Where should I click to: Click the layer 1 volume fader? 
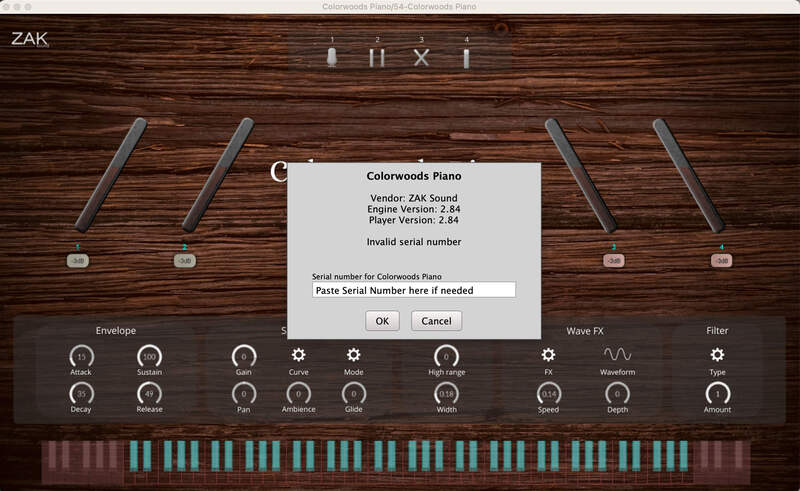click(111, 175)
